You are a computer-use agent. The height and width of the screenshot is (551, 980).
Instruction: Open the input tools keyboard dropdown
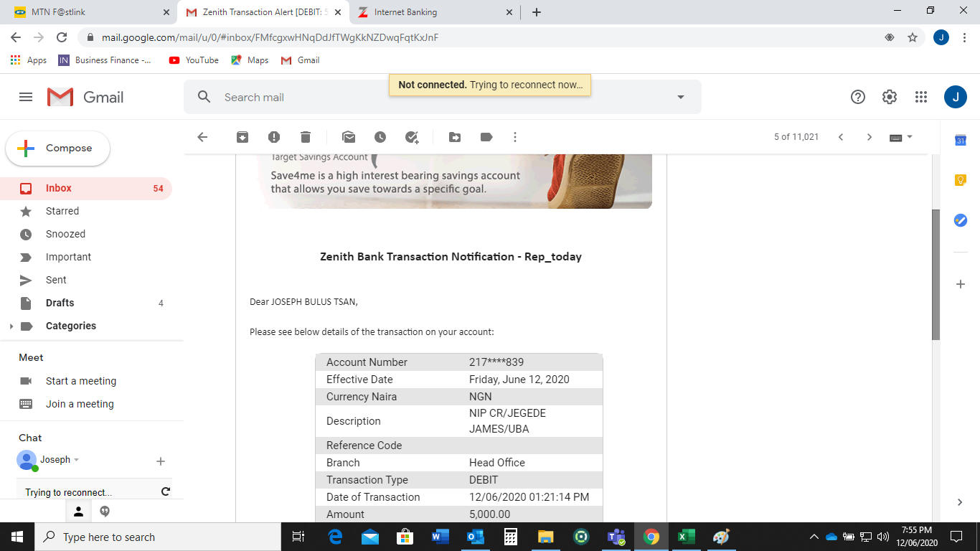[901, 137]
